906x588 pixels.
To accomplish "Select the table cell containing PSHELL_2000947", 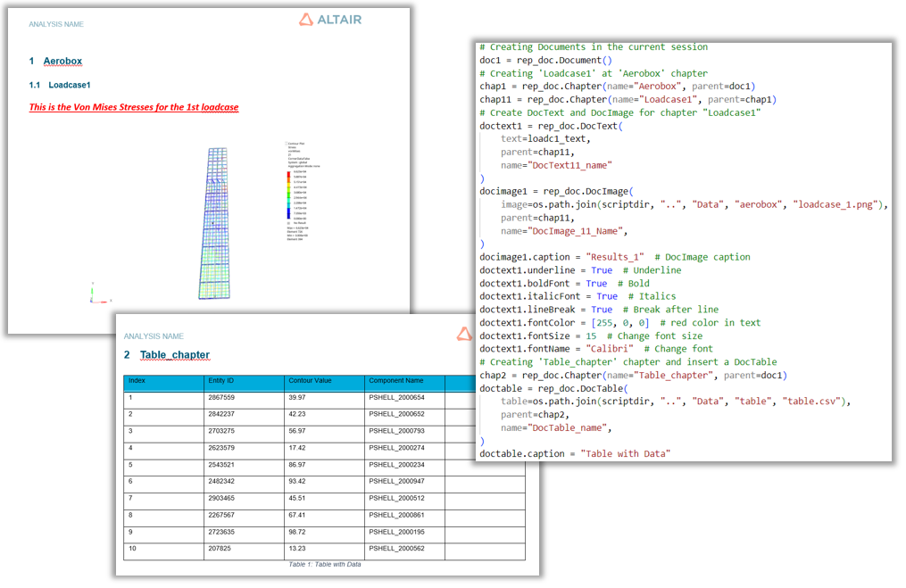I will coord(397,481).
